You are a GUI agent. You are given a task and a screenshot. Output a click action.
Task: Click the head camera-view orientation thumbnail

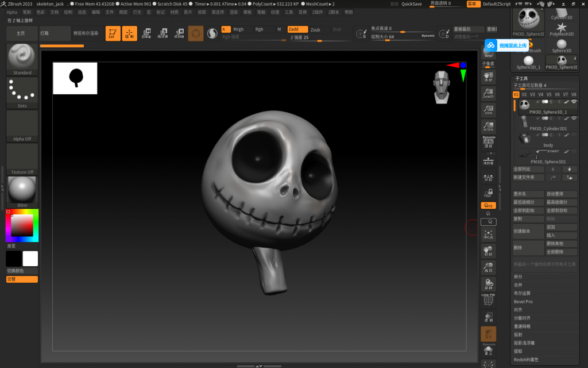442,87
